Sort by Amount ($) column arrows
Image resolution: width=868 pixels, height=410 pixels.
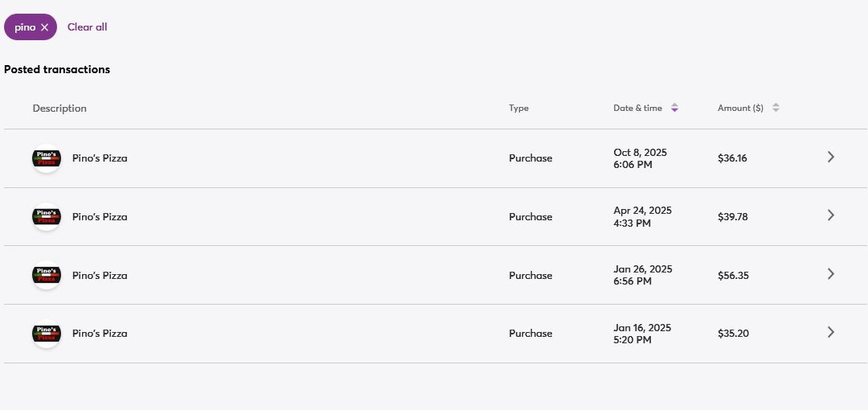pos(776,109)
